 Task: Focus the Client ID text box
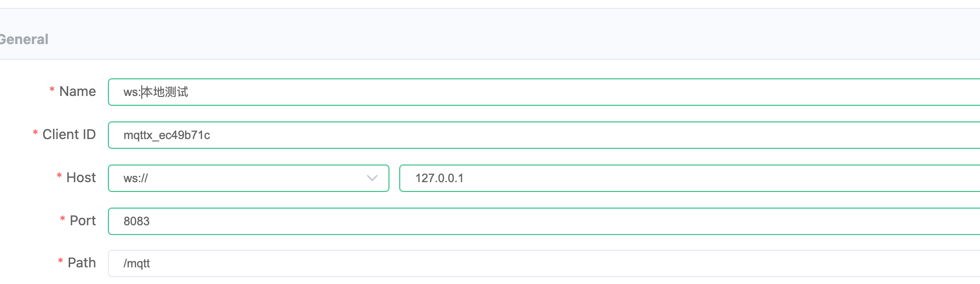point(544,135)
